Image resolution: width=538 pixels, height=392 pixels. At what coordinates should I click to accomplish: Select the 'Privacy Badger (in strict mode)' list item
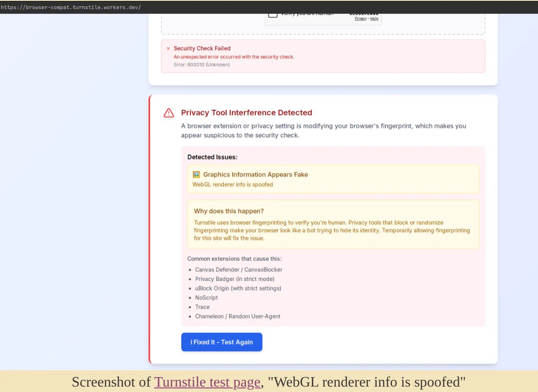coord(235,279)
